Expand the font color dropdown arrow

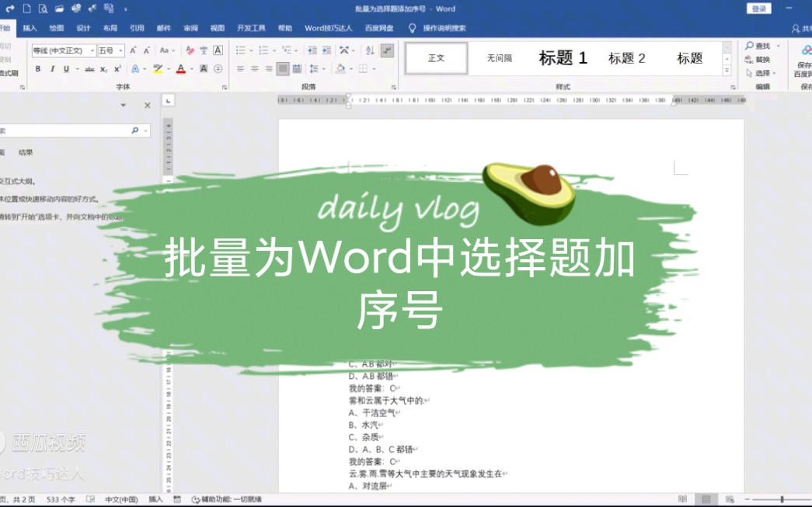[x=191, y=68]
